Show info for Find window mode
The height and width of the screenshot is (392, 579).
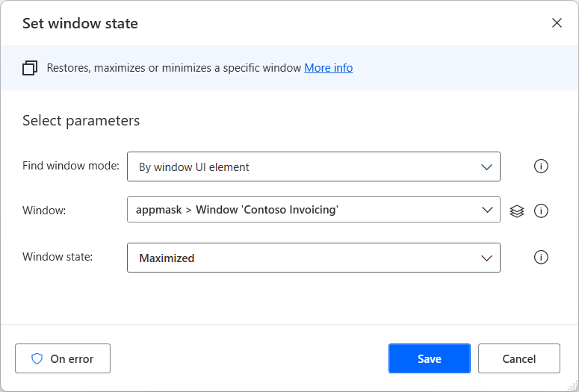tap(541, 166)
